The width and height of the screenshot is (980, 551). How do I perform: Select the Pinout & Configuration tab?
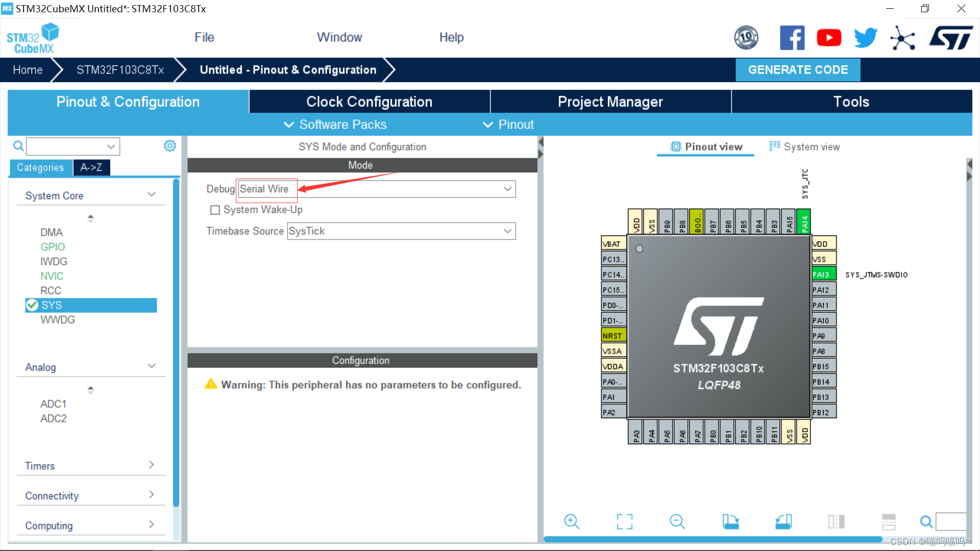point(128,102)
